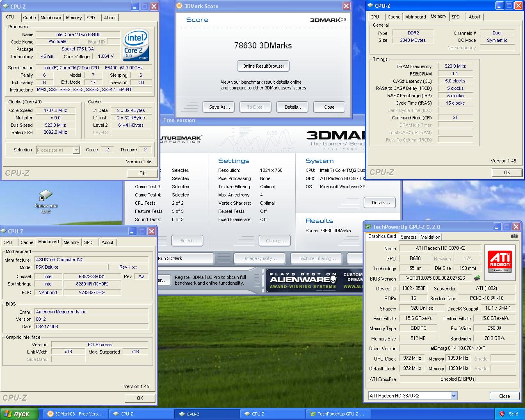Click the Driver Version field in GPU-Z
Image resolution: width=525 pixels, height=420 pixels.
click(x=458, y=348)
